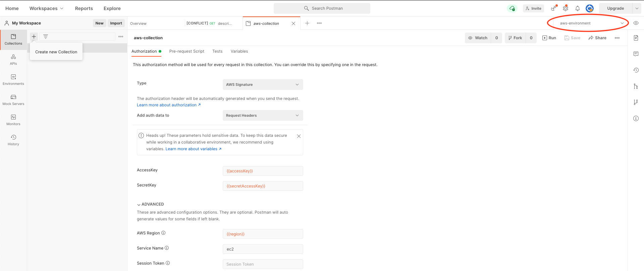Open the forks icon in the right sidebar
Viewport: 644px width, 271px height.
(636, 102)
